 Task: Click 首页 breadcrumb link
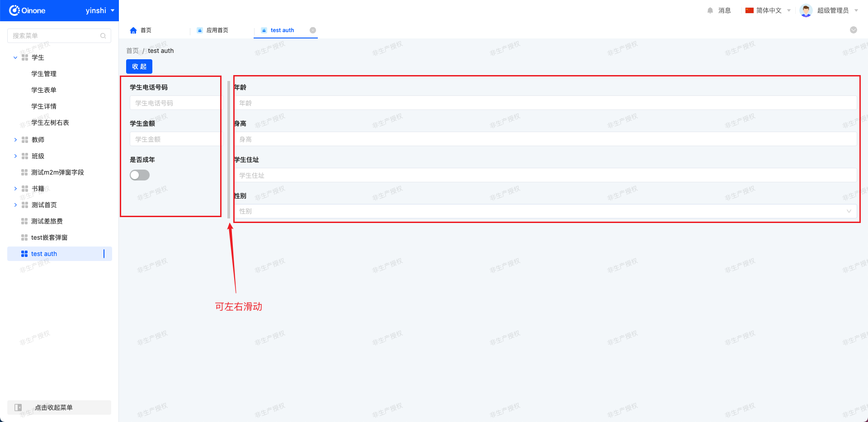pyautogui.click(x=132, y=51)
